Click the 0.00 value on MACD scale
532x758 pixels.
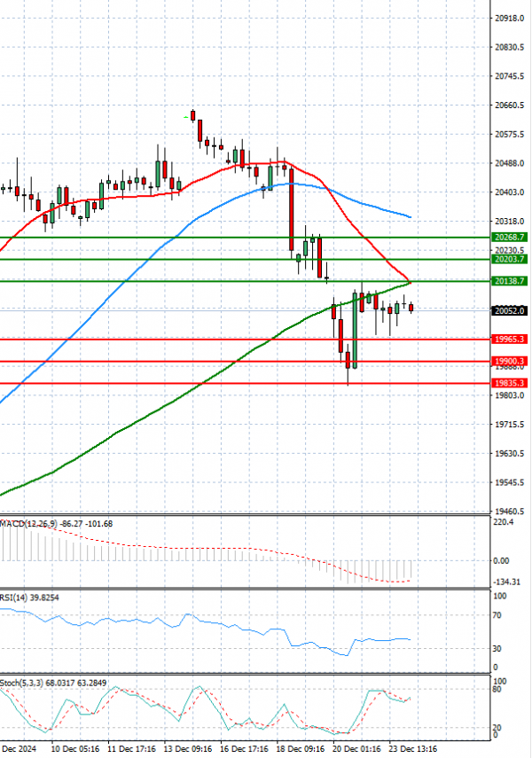click(501, 561)
